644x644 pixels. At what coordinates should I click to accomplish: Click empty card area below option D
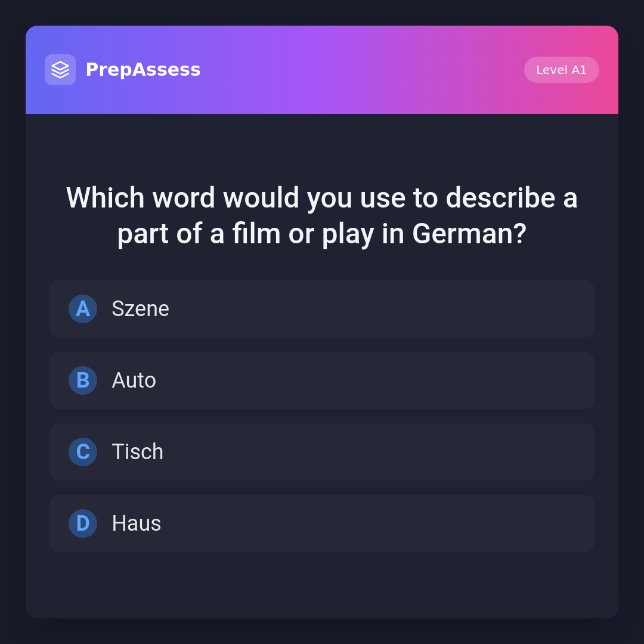322,586
